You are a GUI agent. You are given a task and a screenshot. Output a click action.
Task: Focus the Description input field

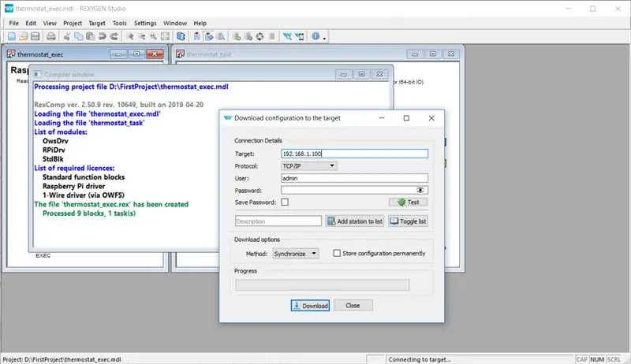click(278, 221)
